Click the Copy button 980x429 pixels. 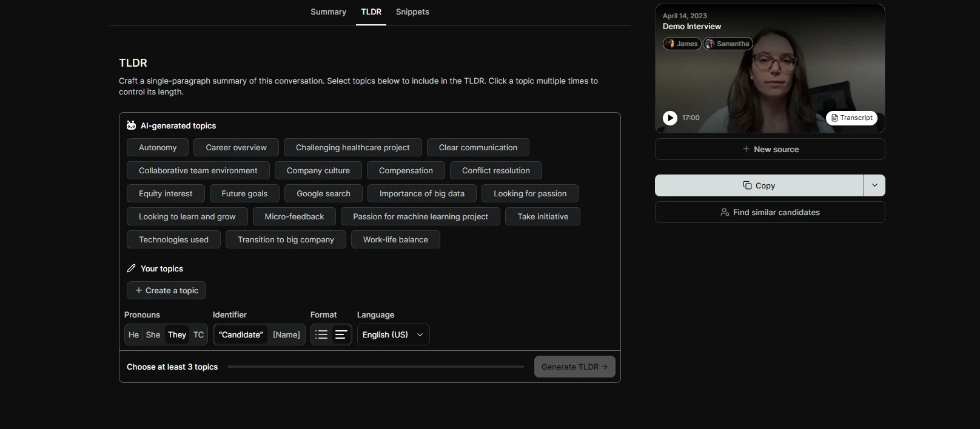[759, 185]
